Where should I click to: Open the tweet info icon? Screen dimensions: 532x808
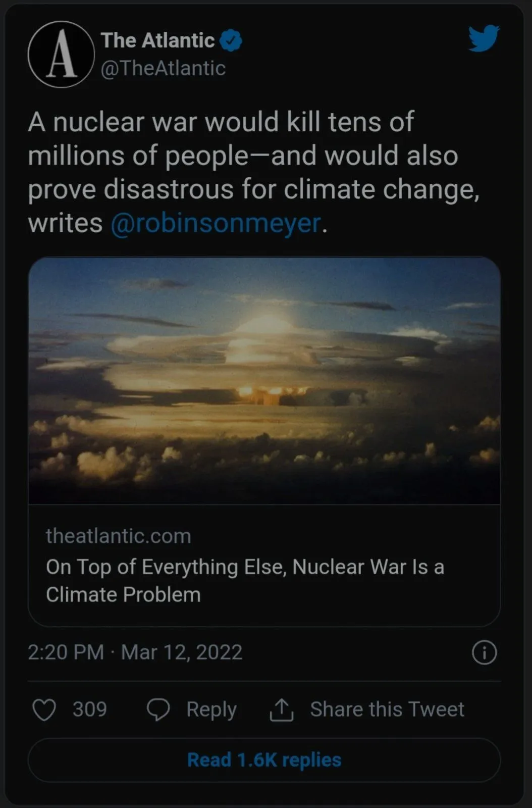(x=484, y=652)
